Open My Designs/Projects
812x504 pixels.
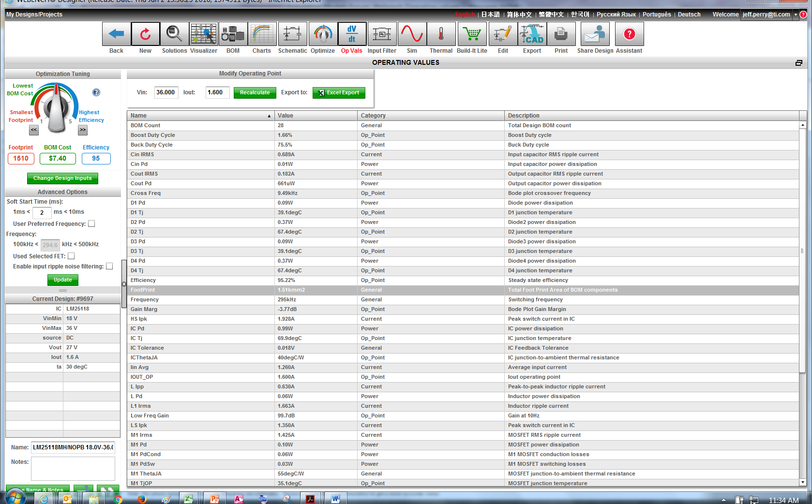[34, 15]
